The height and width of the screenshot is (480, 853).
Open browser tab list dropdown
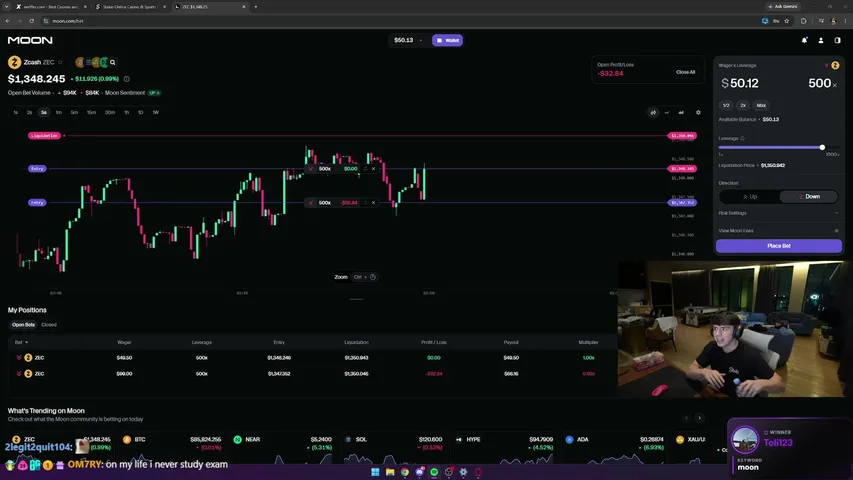[x=7, y=7]
